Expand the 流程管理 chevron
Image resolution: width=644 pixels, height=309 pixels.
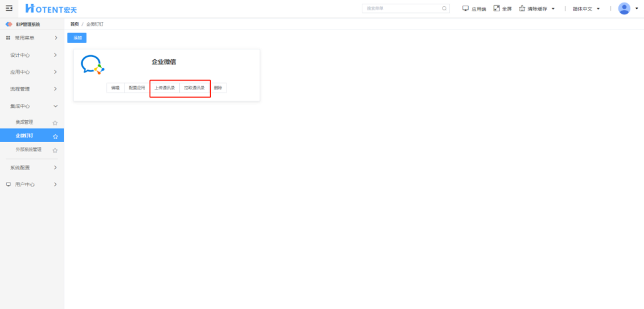click(56, 89)
